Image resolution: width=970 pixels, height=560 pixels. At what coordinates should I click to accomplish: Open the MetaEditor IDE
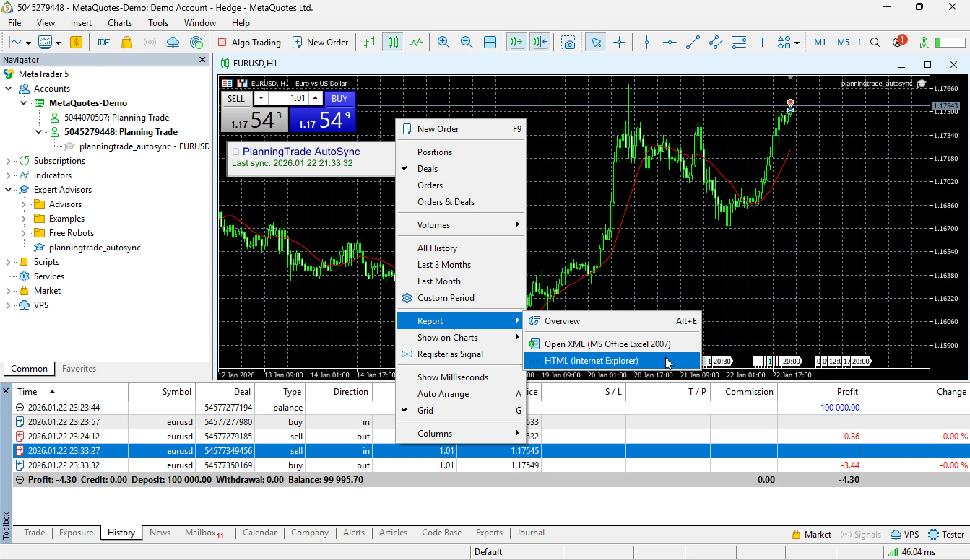pos(103,42)
